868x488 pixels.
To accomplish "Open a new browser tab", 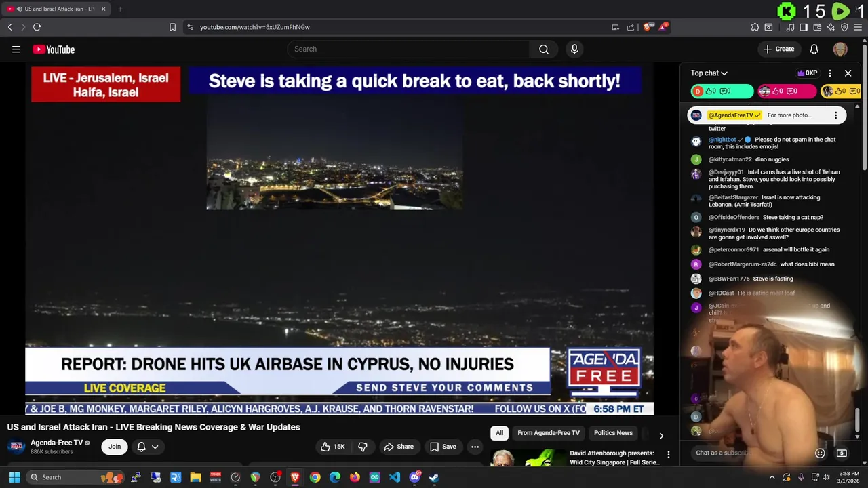I will pos(120,9).
